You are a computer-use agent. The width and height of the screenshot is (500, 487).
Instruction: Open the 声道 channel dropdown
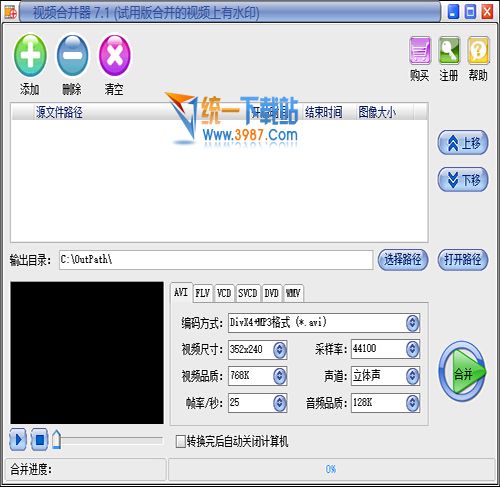[x=412, y=376]
